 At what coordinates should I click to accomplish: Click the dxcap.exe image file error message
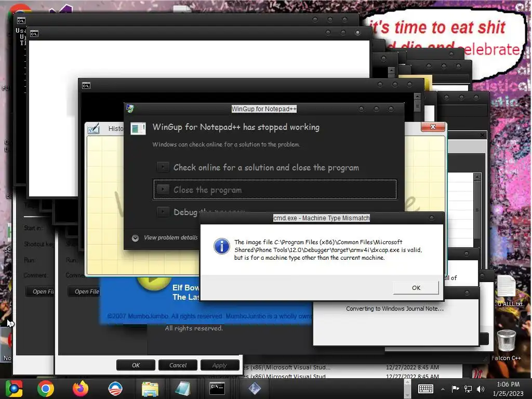point(328,250)
